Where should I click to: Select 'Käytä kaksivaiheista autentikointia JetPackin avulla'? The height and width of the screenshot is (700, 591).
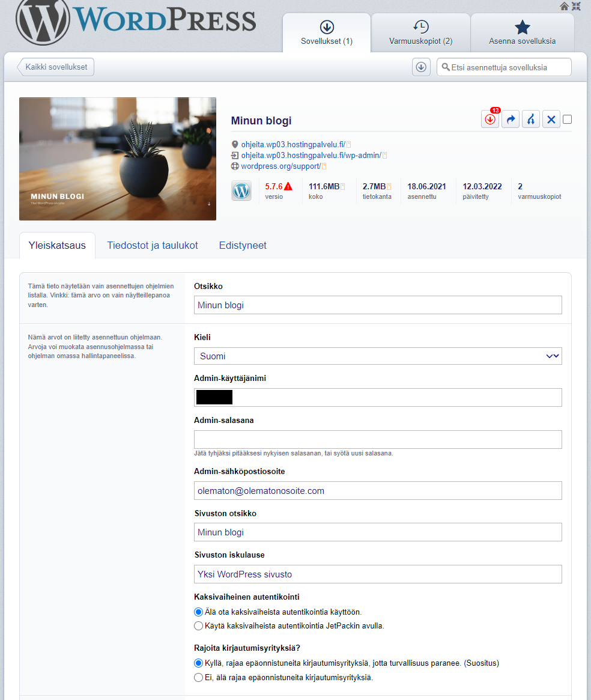pyautogui.click(x=199, y=625)
